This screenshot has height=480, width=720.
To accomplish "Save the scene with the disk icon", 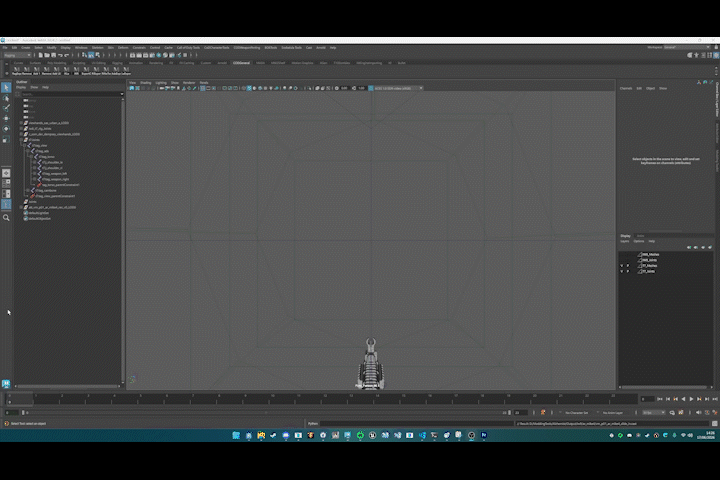I will click(53, 55).
